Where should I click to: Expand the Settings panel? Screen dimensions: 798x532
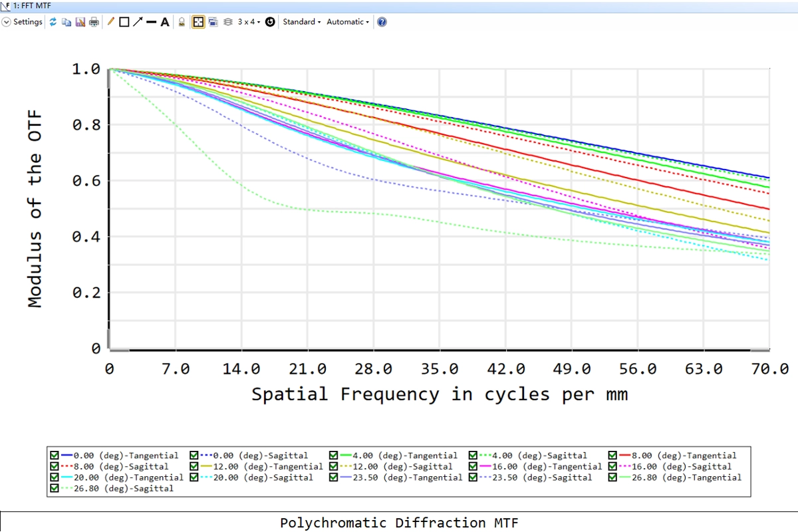point(23,22)
